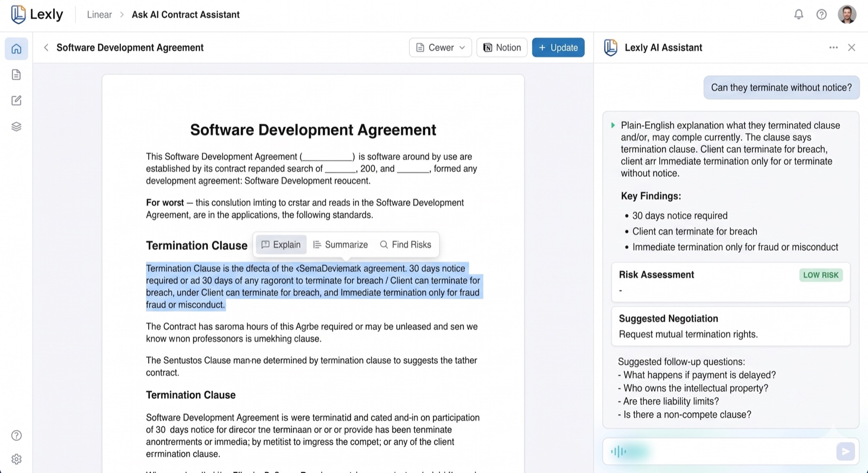The width and height of the screenshot is (868, 473).
Task: Close the Lexly AI Assistant panel
Action: [852, 48]
